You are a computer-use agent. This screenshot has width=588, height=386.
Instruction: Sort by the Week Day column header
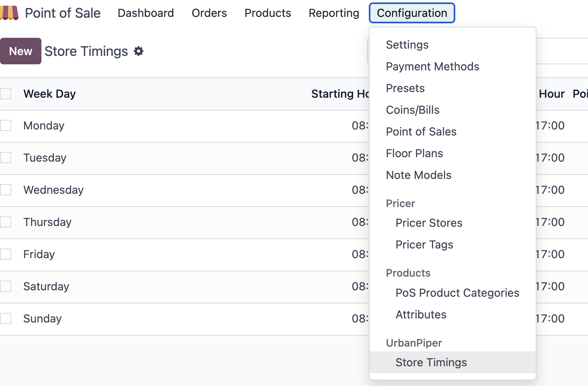49,94
